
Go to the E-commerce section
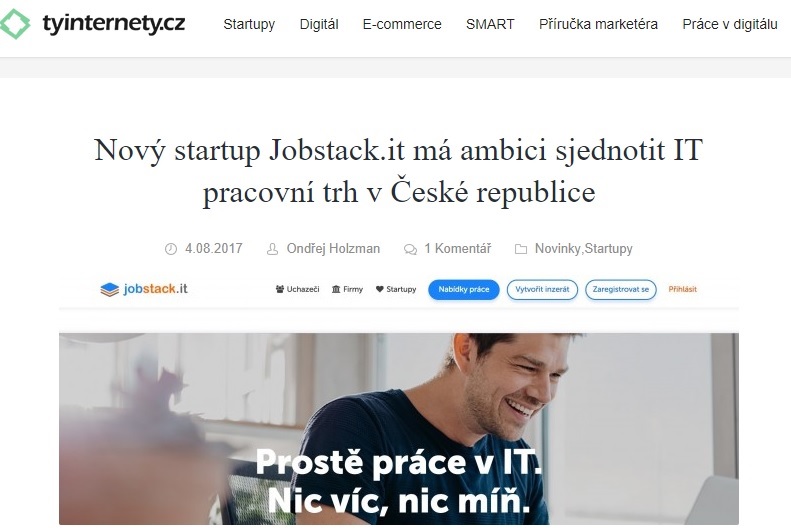coord(402,24)
